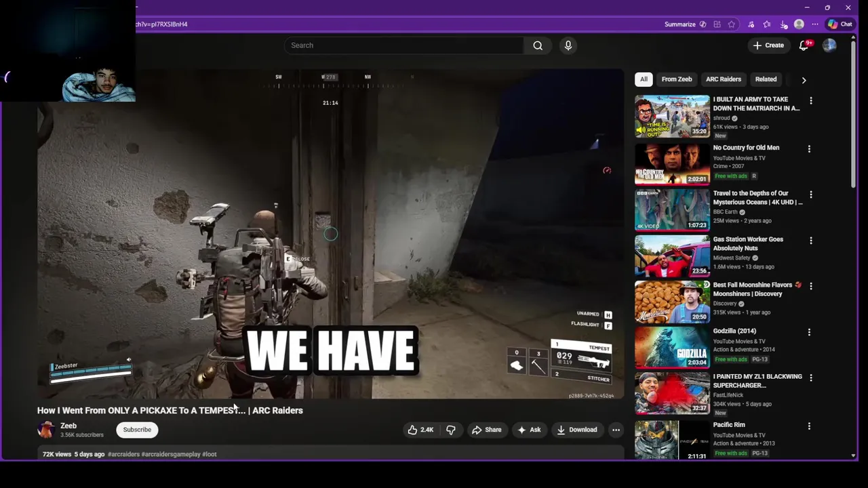
Task: Open options for No Country for Old Men
Action: tap(809, 148)
